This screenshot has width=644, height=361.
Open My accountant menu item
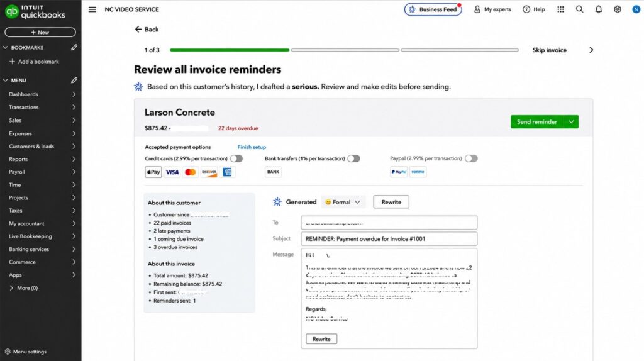[41, 223]
